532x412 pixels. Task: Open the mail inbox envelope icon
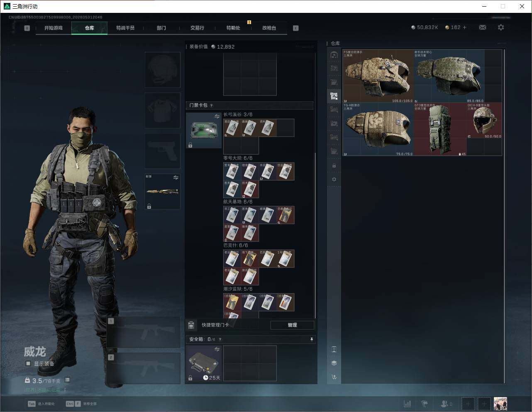(483, 27)
